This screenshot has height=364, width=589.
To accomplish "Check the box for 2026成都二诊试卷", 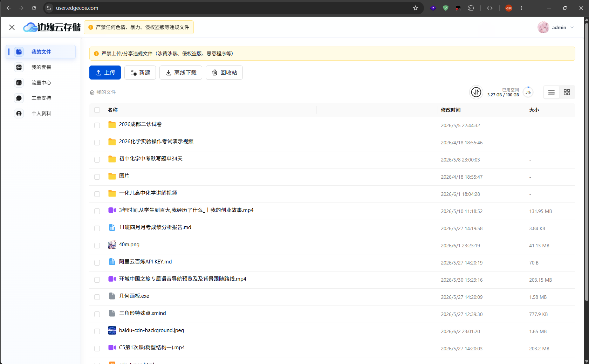I will click(x=97, y=125).
